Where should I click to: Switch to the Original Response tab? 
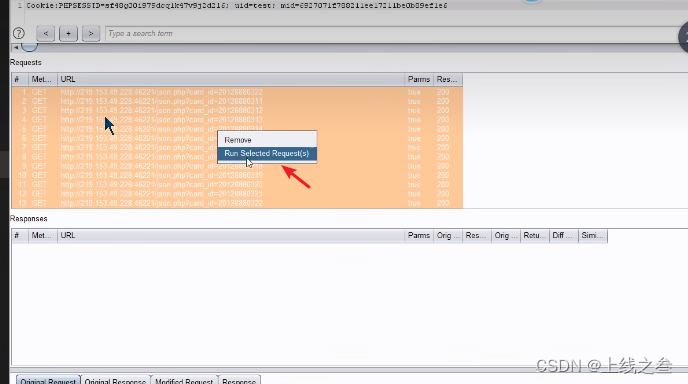pos(115,380)
